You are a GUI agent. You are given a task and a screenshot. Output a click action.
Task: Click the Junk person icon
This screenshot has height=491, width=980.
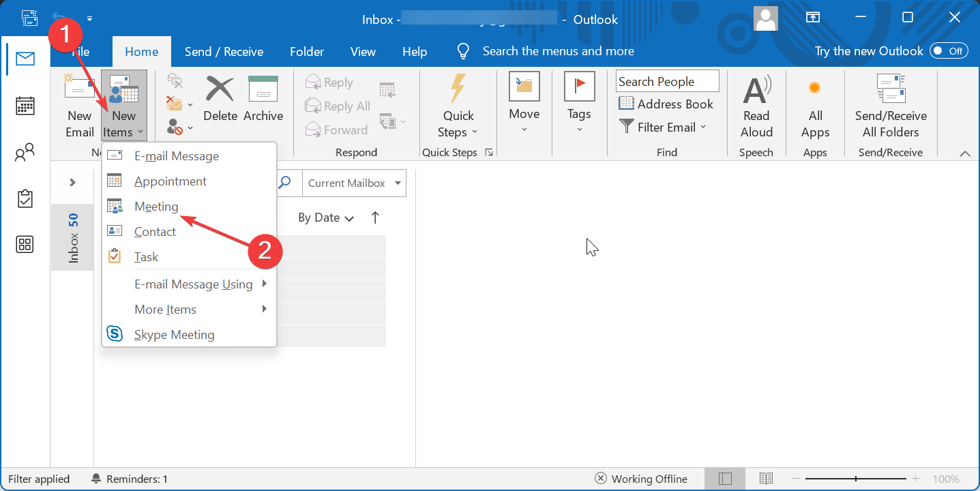(175, 126)
